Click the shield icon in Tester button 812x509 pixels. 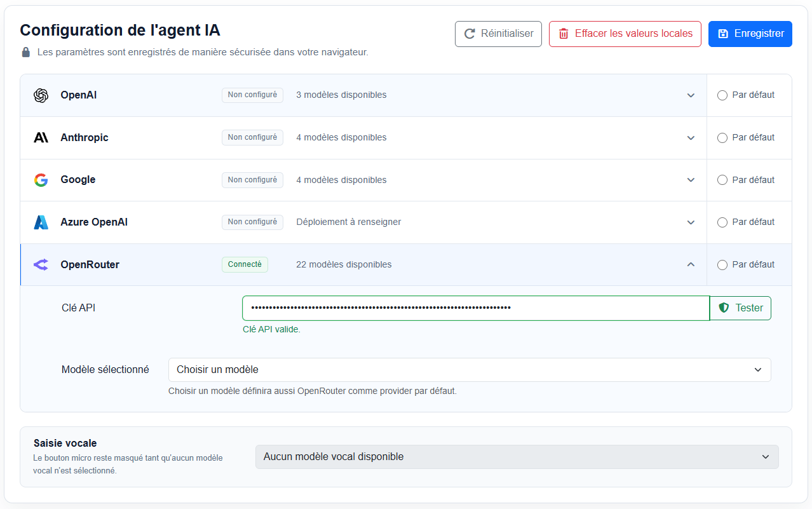724,308
